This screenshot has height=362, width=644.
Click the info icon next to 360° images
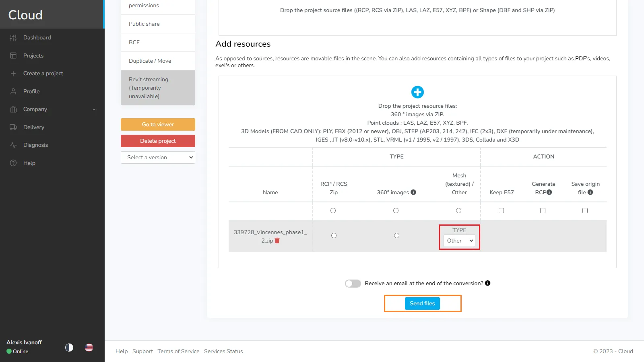click(413, 192)
